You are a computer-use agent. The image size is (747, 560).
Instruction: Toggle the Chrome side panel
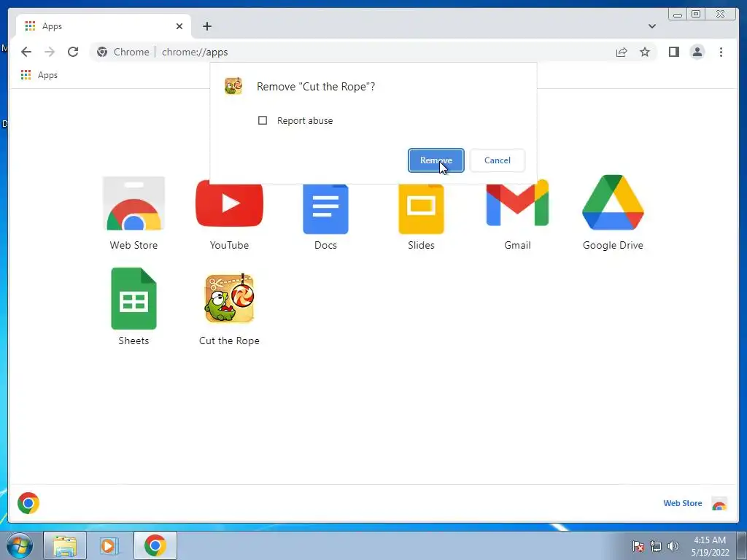click(x=673, y=52)
